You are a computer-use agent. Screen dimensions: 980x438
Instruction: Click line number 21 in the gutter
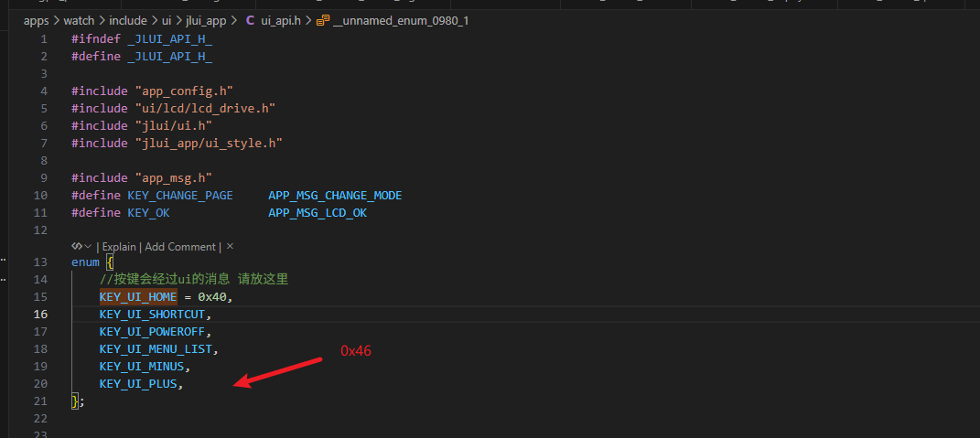click(40, 401)
